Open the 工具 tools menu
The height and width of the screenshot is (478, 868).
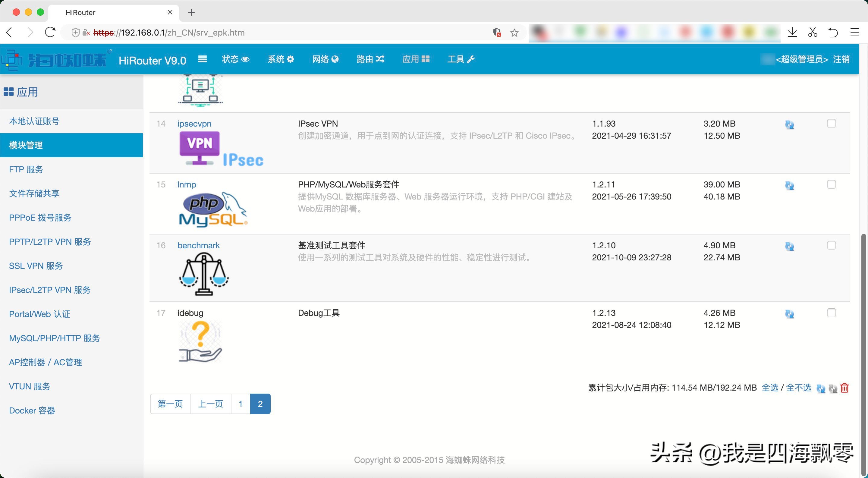tap(461, 59)
